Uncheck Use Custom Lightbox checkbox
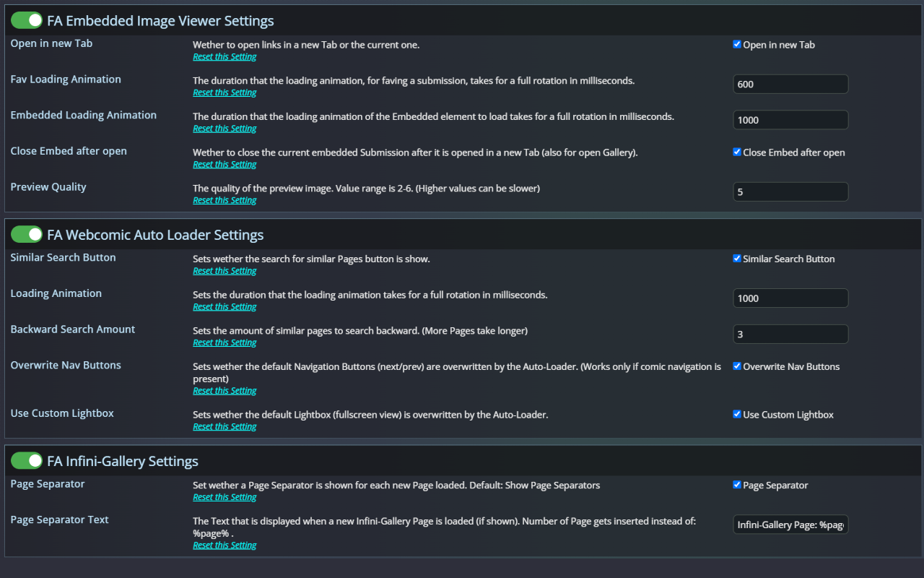Image resolution: width=924 pixels, height=578 pixels. coord(737,414)
